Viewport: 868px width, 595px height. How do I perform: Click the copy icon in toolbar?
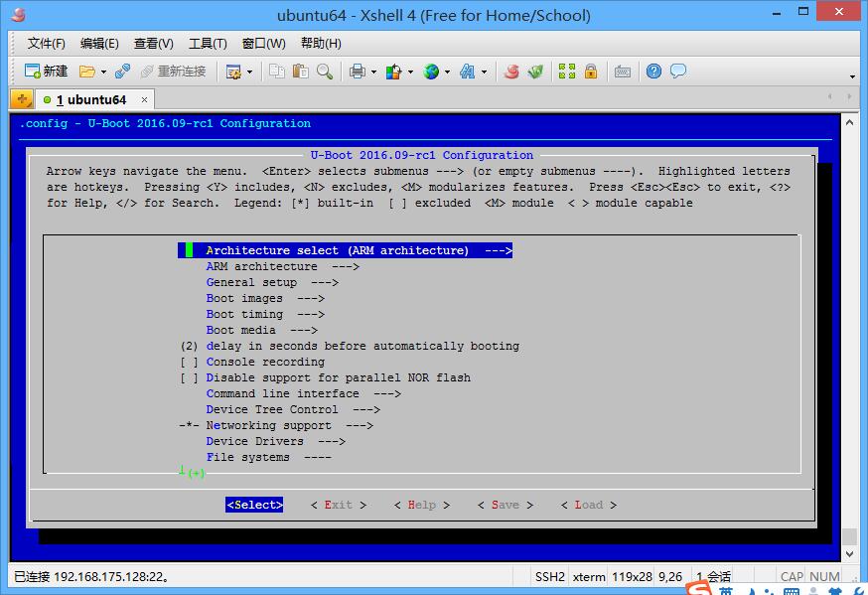(x=277, y=72)
